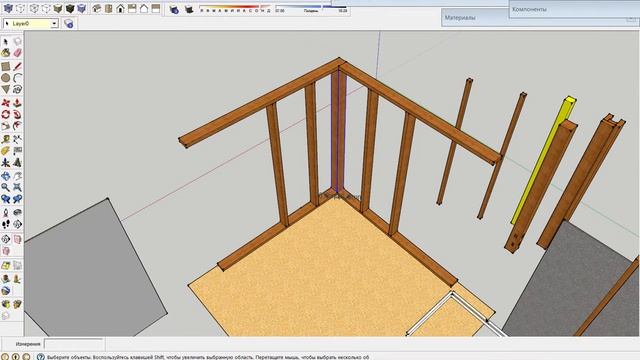Activate the 3D Text tool
Viewport: 640px width, 360px height.
tap(17, 163)
